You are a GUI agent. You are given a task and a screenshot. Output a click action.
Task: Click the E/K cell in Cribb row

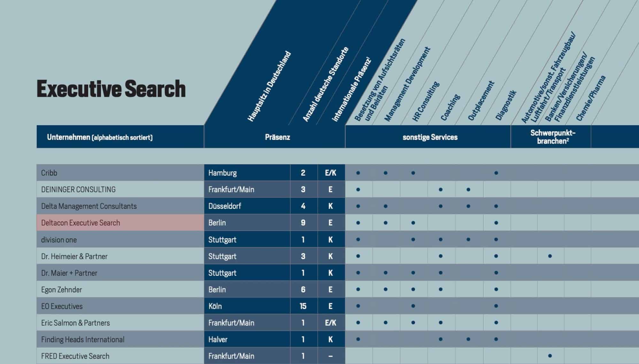tap(330, 173)
